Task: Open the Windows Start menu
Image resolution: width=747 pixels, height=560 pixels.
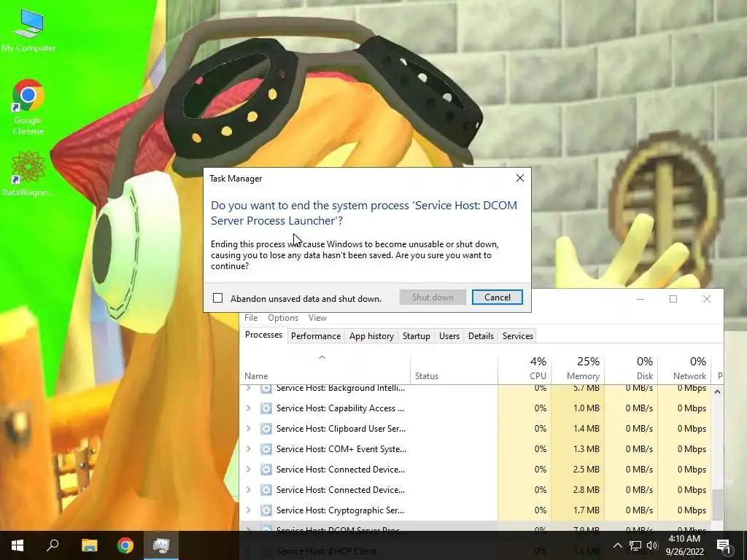Action: (x=18, y=545)
